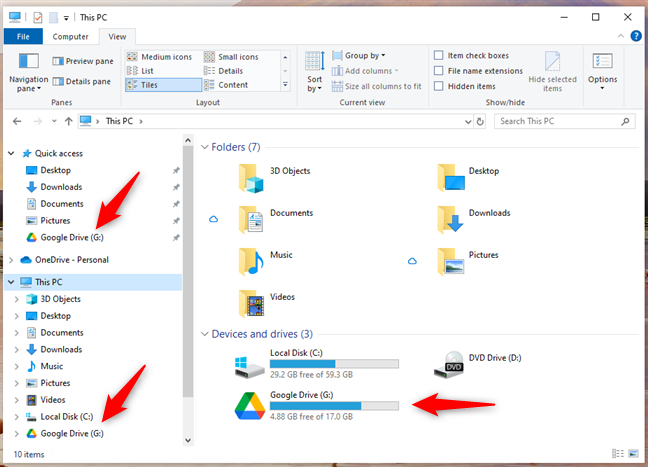Select the Desktop folder tile

469,178
